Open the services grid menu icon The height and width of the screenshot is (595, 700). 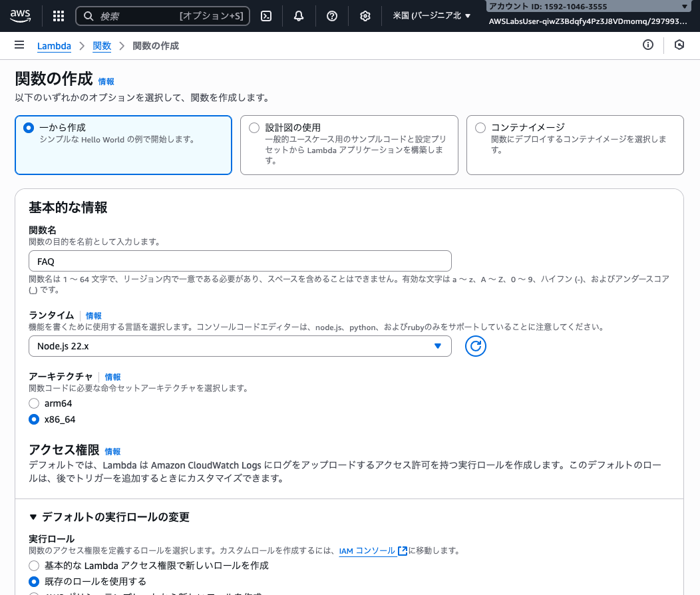59,16
